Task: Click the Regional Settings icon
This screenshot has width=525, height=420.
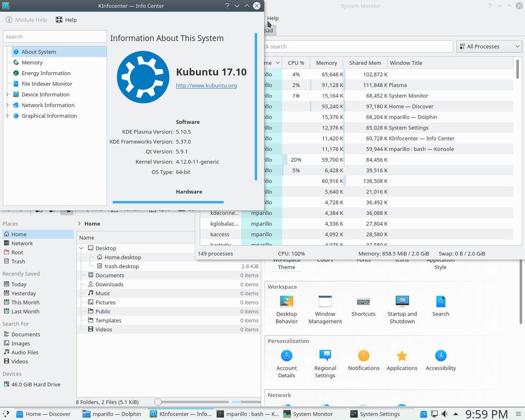Action: pyautogui.click(x=325, y=355)
